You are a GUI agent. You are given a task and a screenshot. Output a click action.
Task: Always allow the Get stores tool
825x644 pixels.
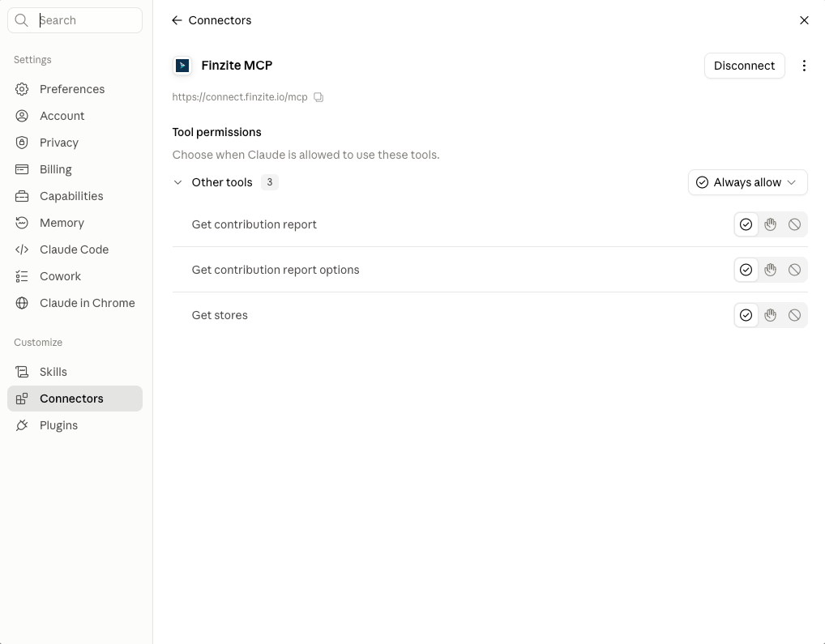746,315
